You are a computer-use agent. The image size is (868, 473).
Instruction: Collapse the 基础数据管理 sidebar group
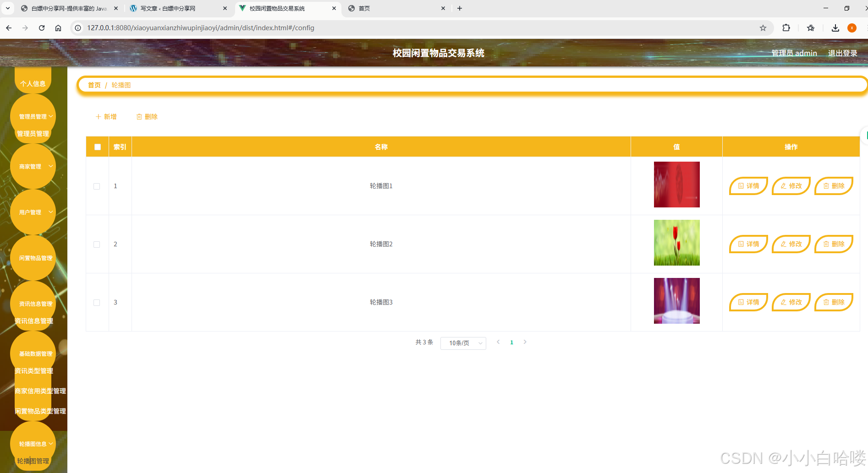33,353
